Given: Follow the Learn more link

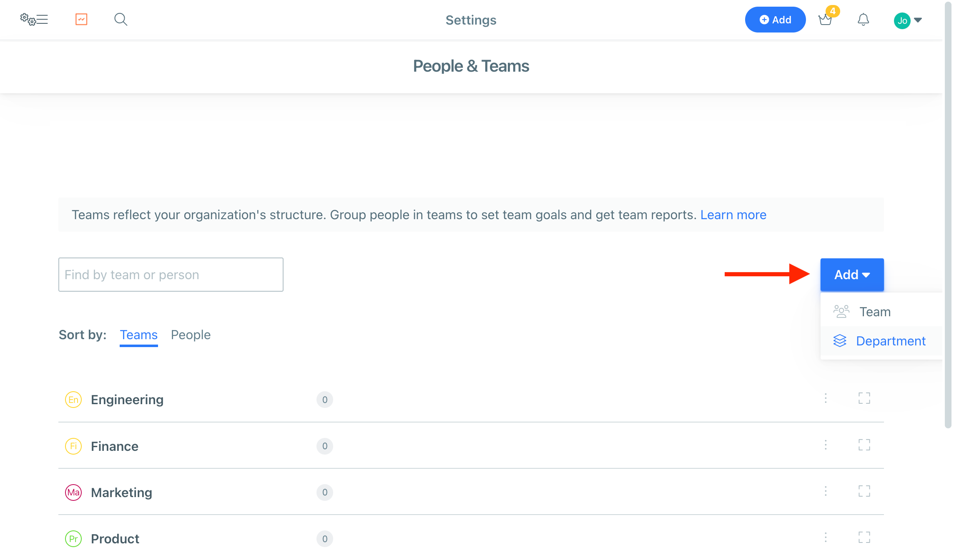Looking at the screenshot, I should point(733,215).
